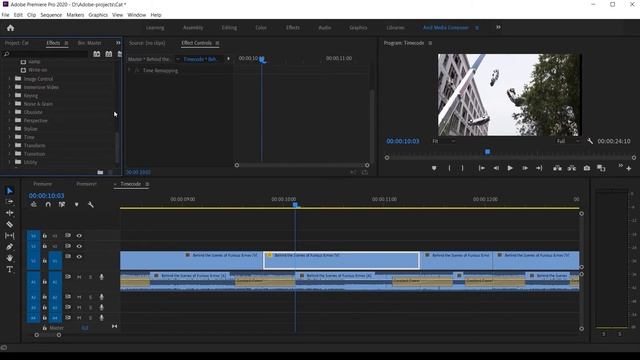
Task: Create new custom bin in Effects panel
Action: coord(100,172)
